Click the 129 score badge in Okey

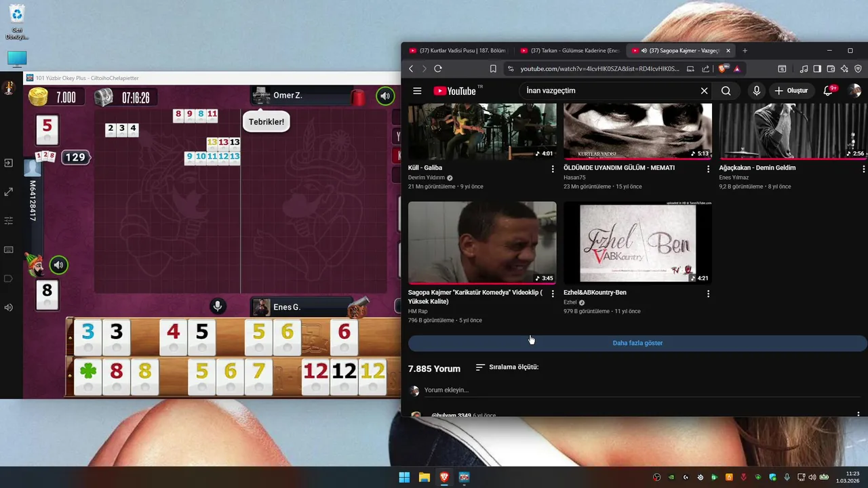coord(75,157)
